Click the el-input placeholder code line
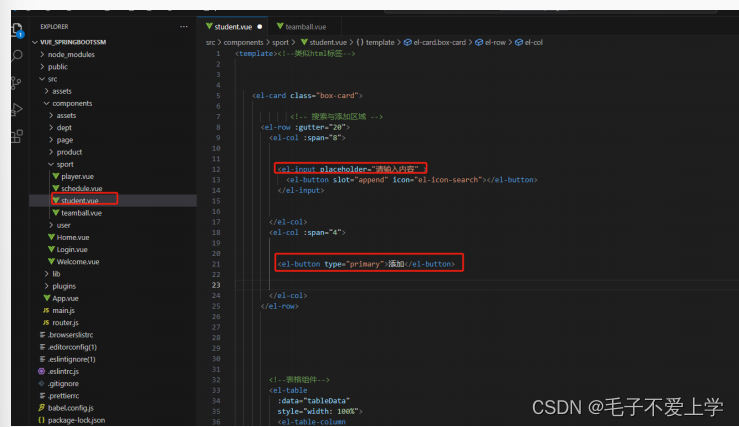 pos(352,169)
